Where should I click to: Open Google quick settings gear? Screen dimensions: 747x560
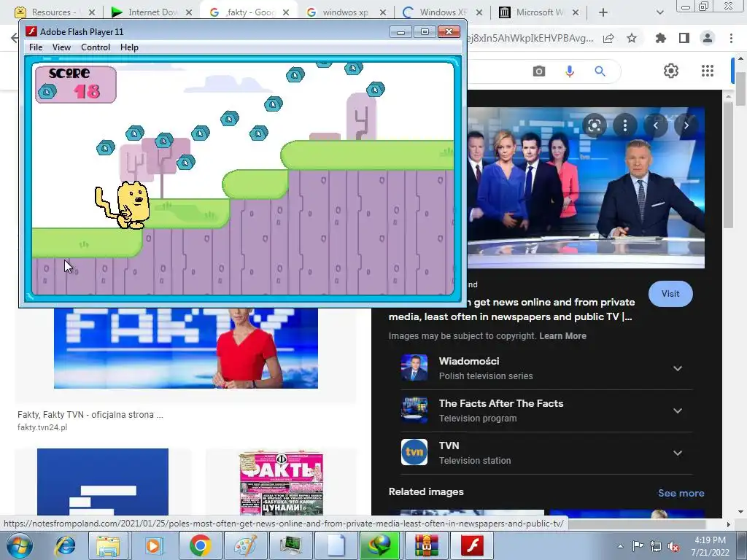(671, 71)
